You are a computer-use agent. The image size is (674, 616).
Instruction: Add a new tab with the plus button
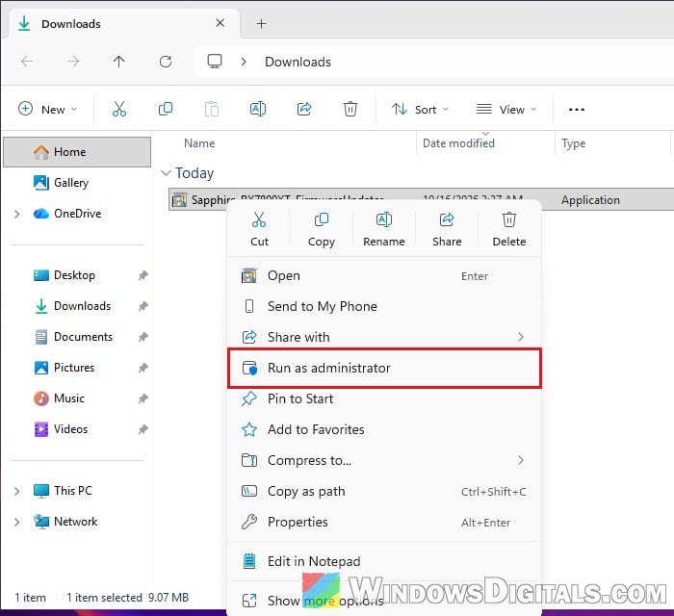[261, 24]
